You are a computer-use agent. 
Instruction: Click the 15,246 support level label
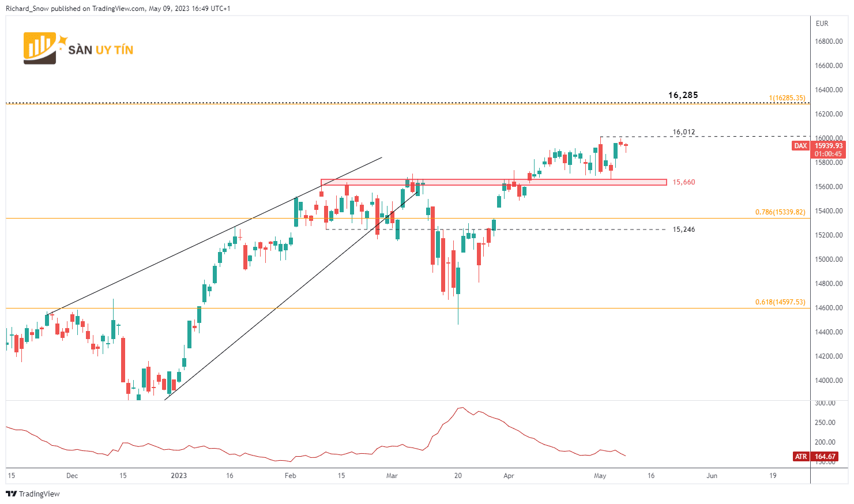pyautogui.click(x=684, y=230)
